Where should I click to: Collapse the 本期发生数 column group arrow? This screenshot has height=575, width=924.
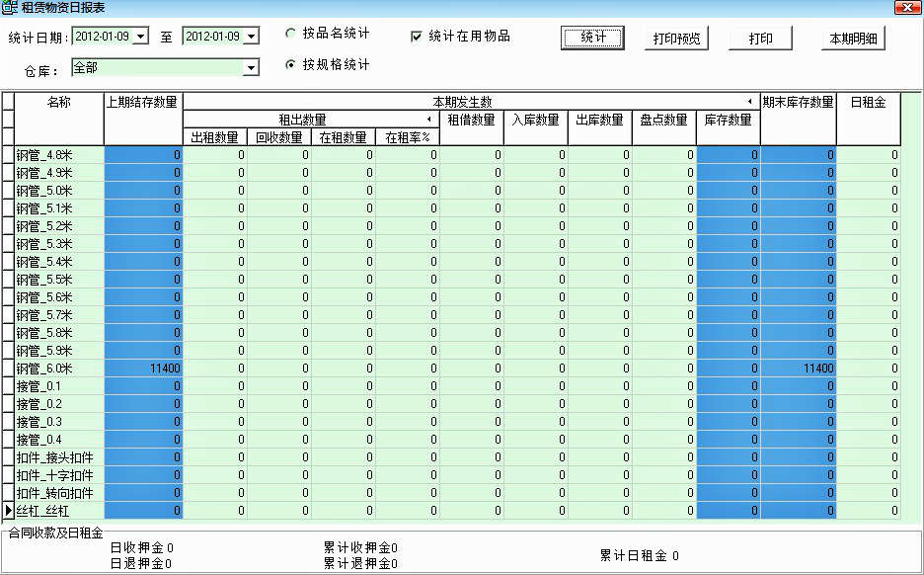(749, 101)
